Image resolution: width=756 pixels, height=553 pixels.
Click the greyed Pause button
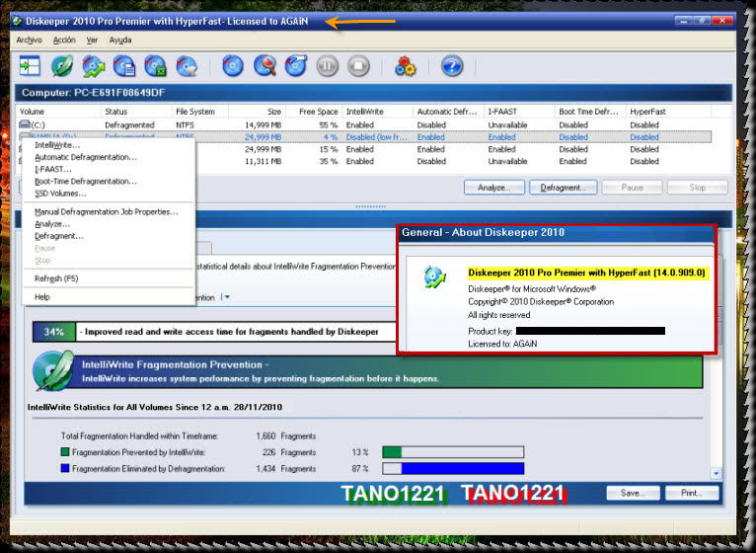(632, 188)
